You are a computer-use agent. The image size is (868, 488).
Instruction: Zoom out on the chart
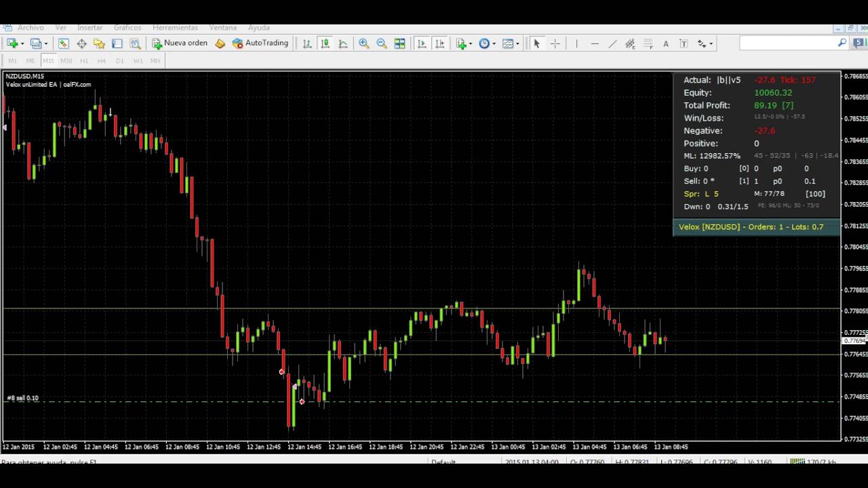tap(382, 43)
